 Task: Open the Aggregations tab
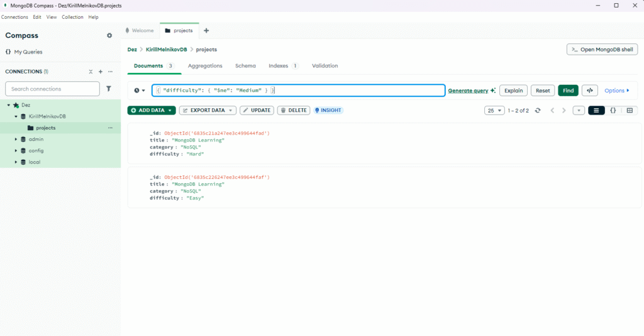(205, 65)
